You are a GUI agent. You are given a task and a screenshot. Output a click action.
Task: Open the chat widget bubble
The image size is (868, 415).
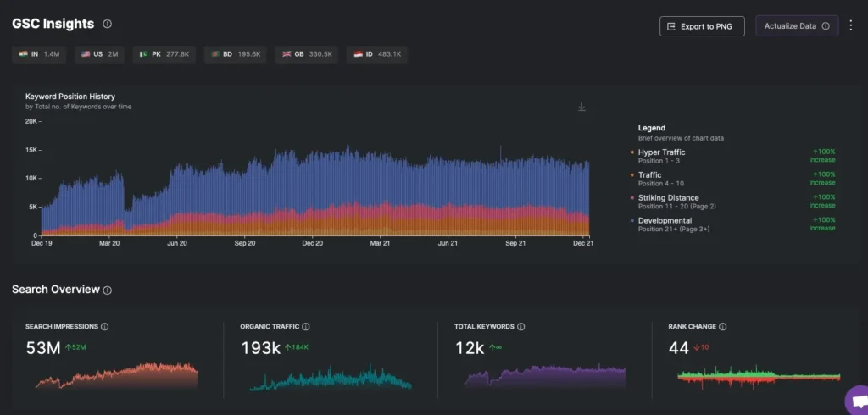[x=856, y=400]
